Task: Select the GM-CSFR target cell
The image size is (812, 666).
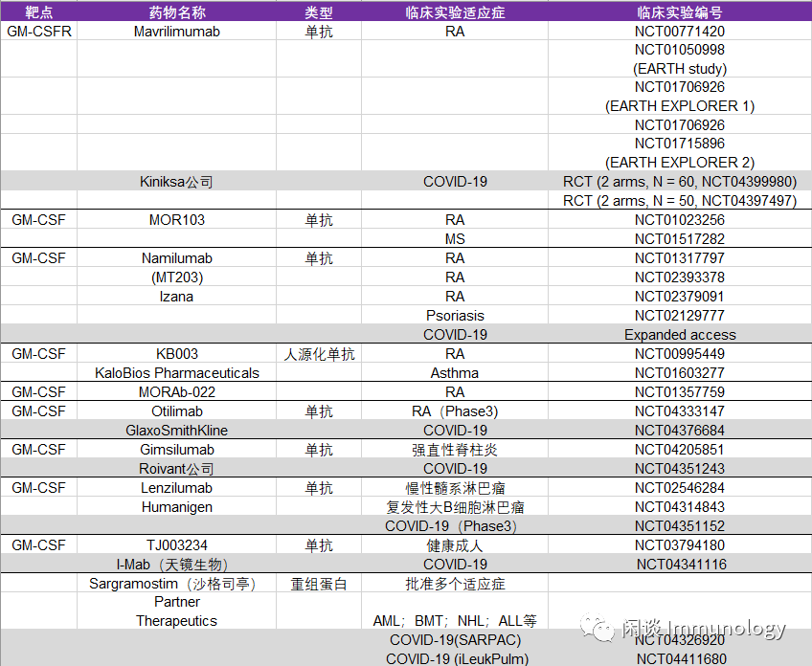Action: [x=38, y=31]
